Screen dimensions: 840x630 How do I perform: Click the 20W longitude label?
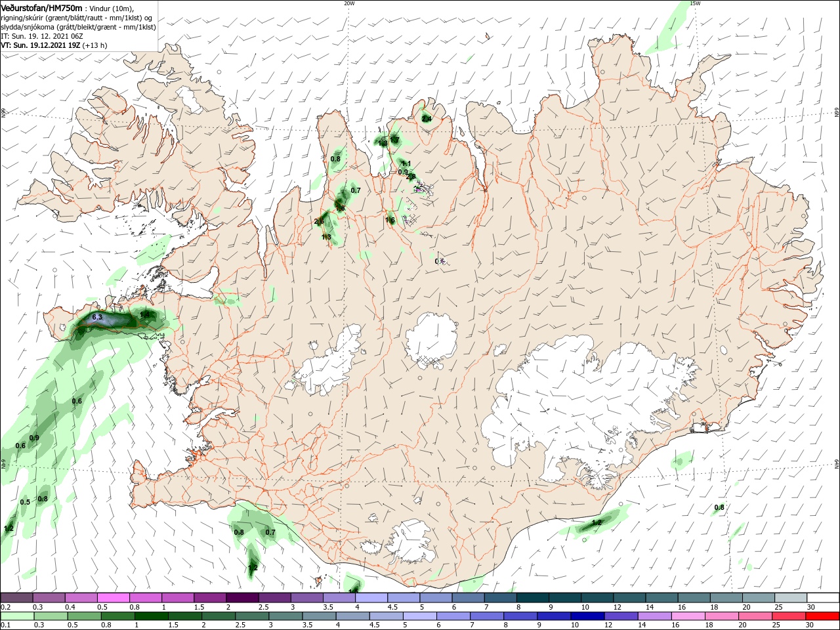pyautogui.click(x=349, y=3)
